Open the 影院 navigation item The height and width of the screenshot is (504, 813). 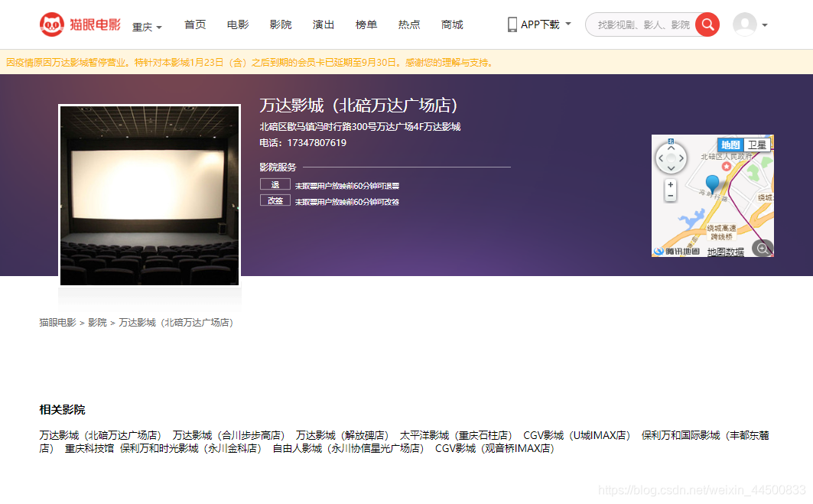(x=281, y=24)
